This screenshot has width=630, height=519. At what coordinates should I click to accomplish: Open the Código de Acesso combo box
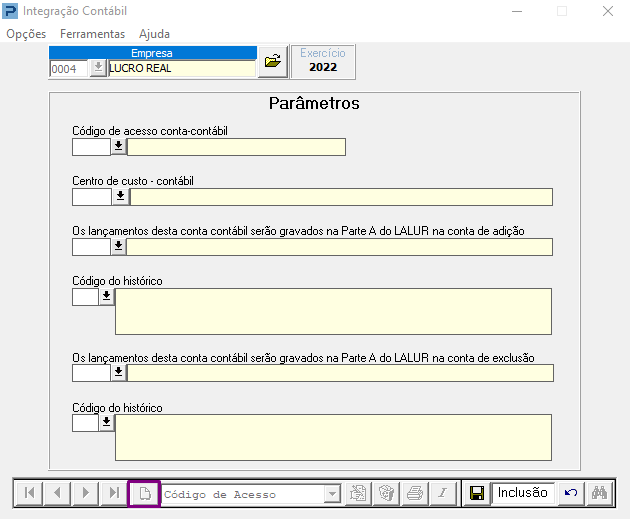[x=332, y=494]
